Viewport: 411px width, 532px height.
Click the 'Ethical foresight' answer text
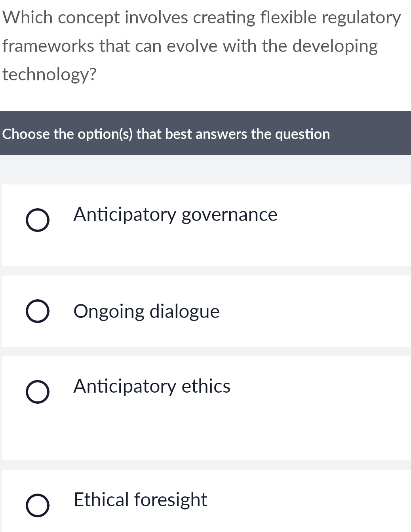pos(141,500)
